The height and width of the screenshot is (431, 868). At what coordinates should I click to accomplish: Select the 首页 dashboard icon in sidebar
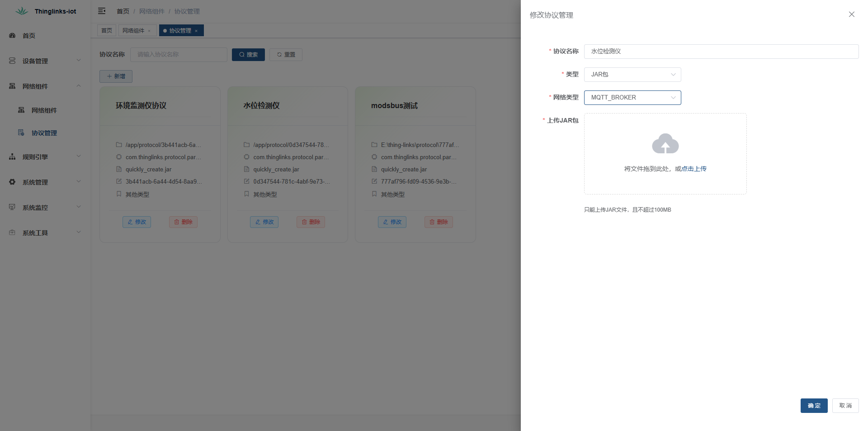click(12, 35)
